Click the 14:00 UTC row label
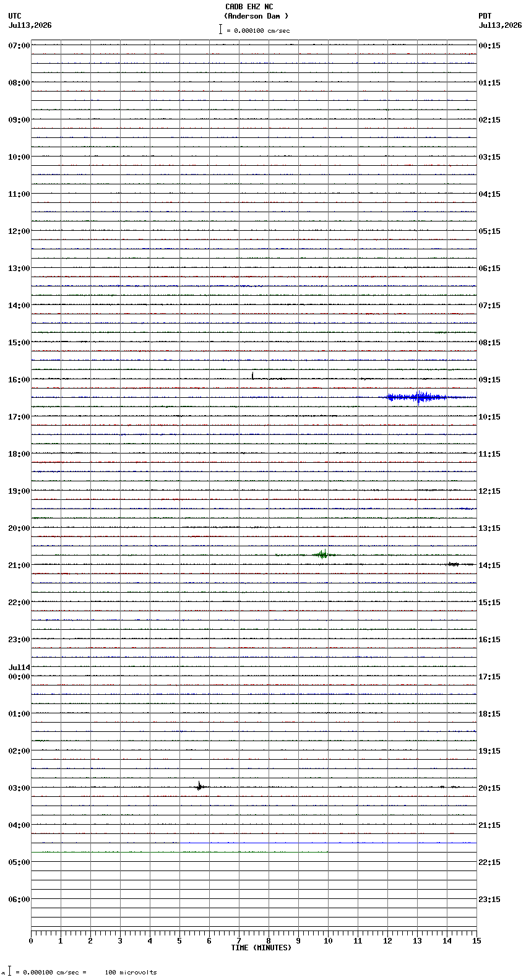This screenshot has width=526, height=980. [x=19, y=306]
